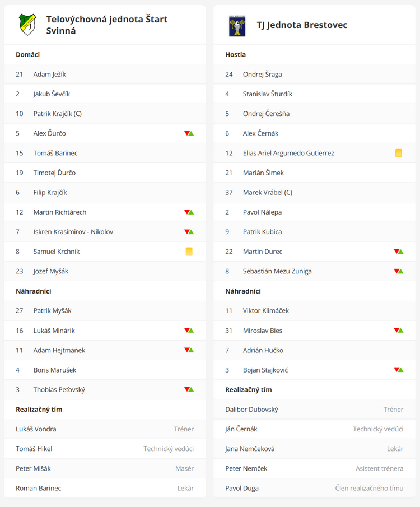Open Ondrej Šraga's player profile
The width and height of the screenshot is (420, 507).
pos(262,75)
